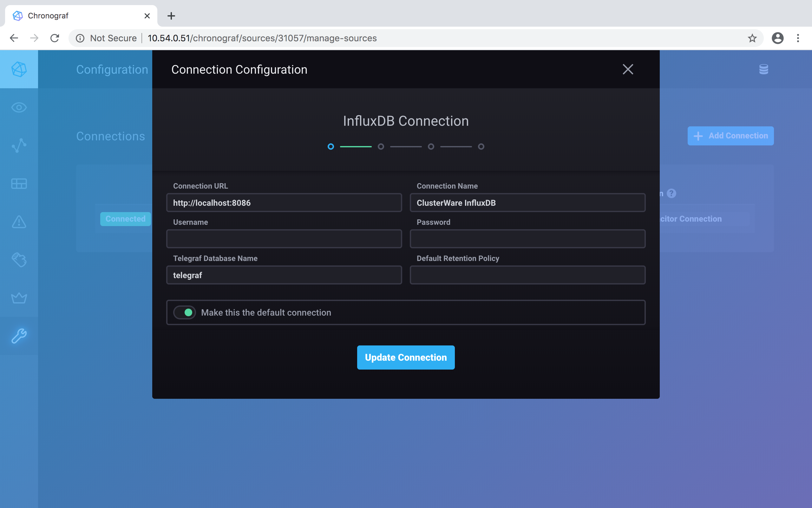Image resolution: width=812 pixels, height=508 pixels.
Task: Toggle Make this the default connection
Action: 185,312
